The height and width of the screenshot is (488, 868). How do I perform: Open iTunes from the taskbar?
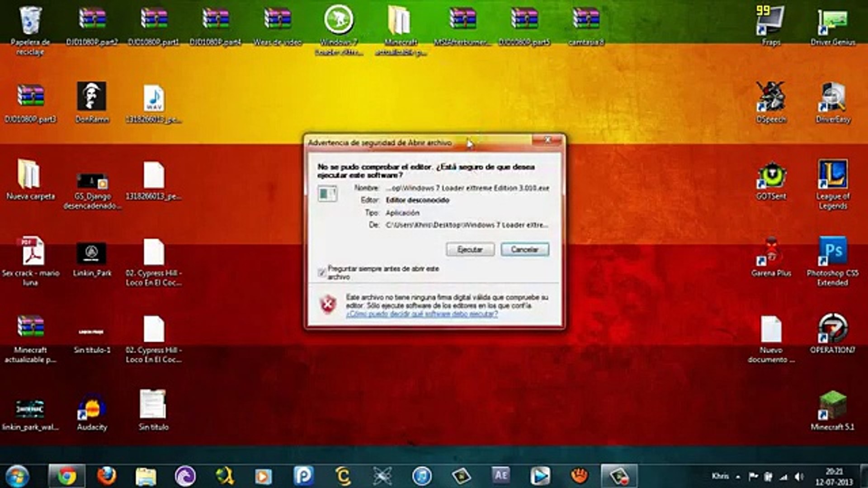point(422,475)
